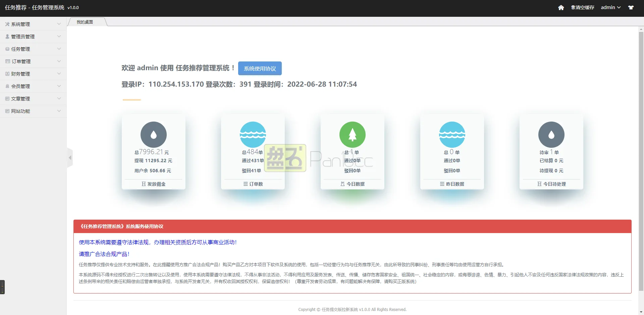
Task: Click the water drop icon on 发放佣金 card
Action: coord(153,134)
